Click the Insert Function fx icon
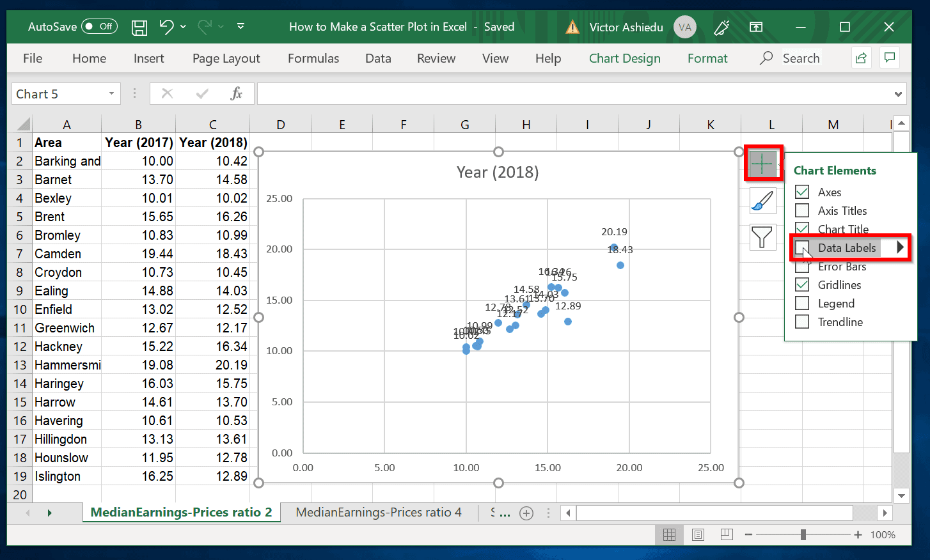 click(237, 93)
